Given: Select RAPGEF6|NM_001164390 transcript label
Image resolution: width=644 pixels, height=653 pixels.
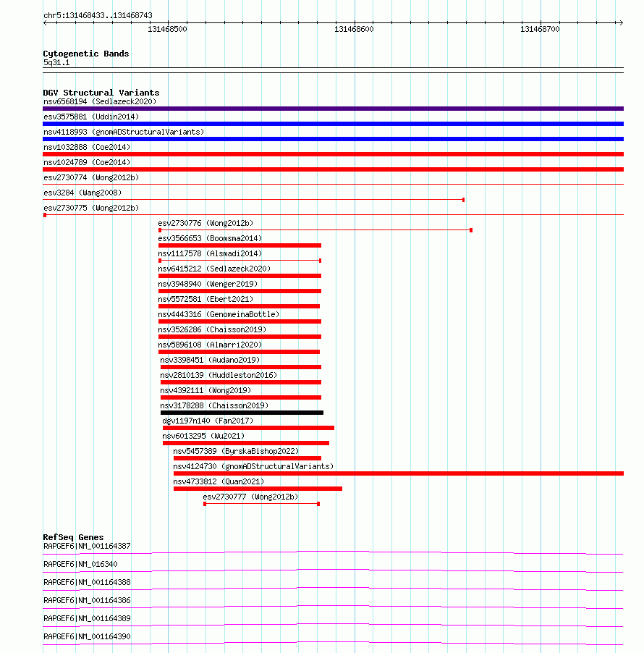Looking at the screenshot, I should coord(87,637).
